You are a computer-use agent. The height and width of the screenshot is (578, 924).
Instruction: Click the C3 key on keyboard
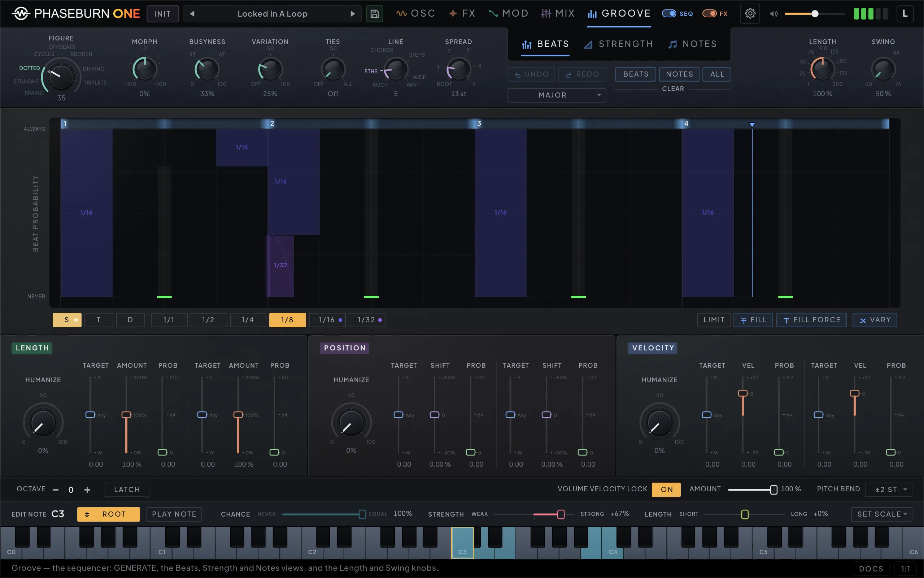[x=462, y=543]
